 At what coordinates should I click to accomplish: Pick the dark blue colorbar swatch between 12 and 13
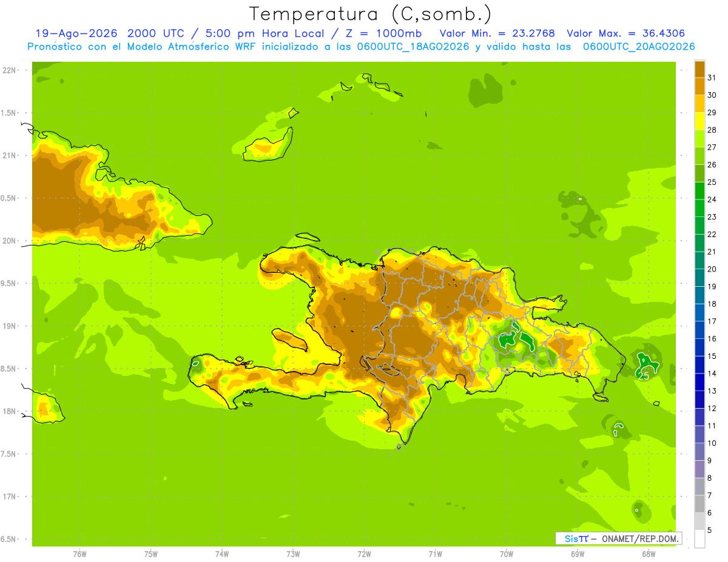699,400
